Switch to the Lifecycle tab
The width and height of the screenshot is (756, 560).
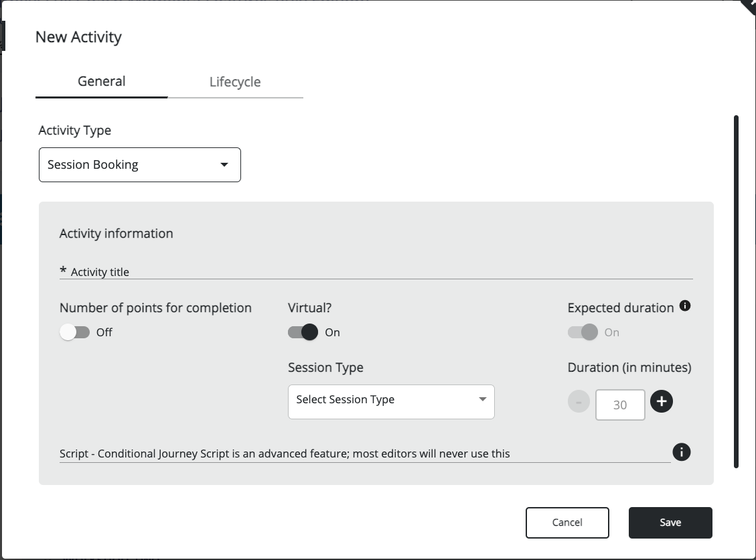(x=235, y=82)
